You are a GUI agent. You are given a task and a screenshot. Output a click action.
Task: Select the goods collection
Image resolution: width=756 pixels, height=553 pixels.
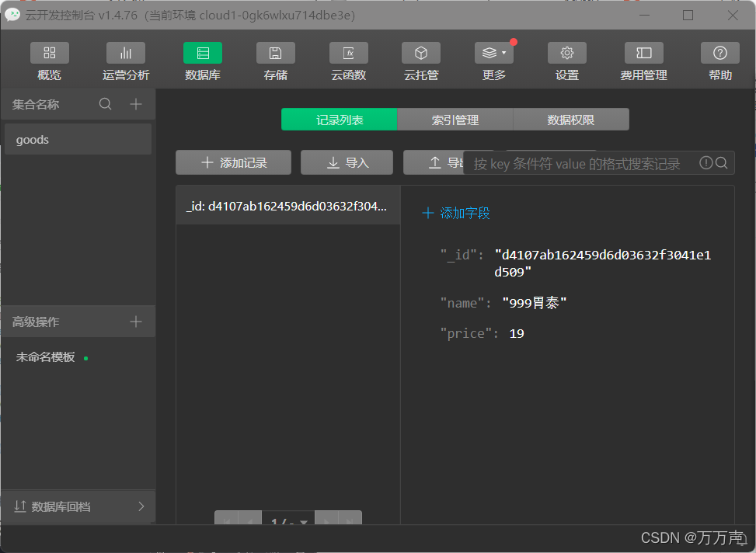[x=78, y=139]
